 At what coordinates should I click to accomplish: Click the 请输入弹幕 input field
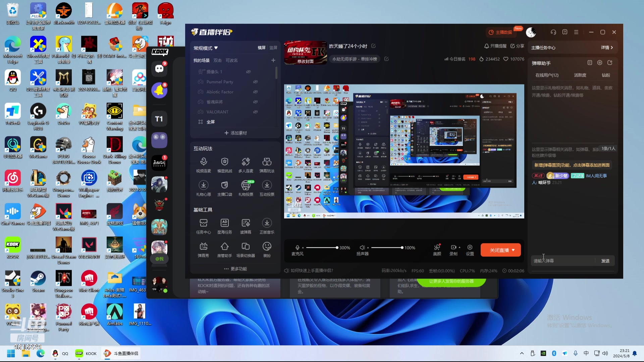[563, 261]
